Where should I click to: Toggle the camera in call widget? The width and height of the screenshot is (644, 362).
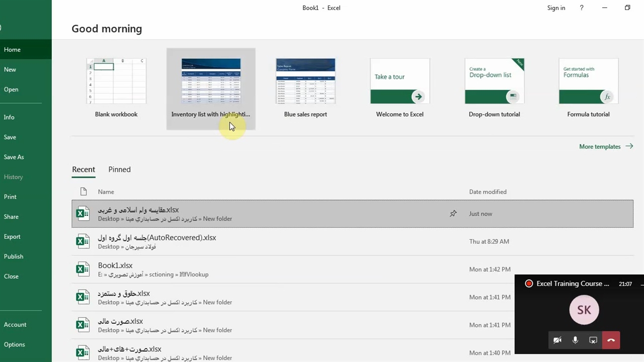(557, 340)
